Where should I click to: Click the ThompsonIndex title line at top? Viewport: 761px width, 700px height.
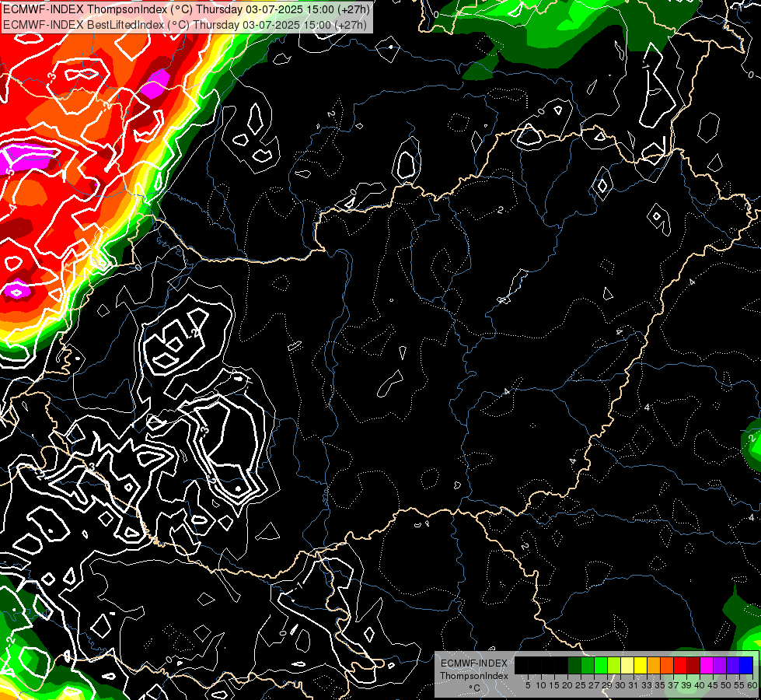tap(186, 9)
